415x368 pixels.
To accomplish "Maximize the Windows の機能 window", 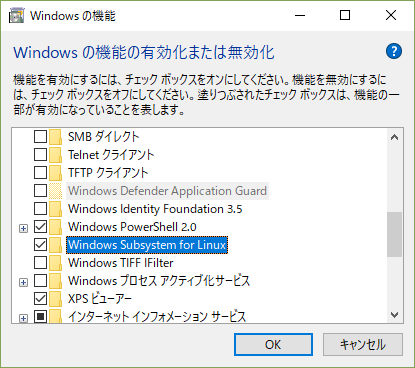I will (345, 15).
